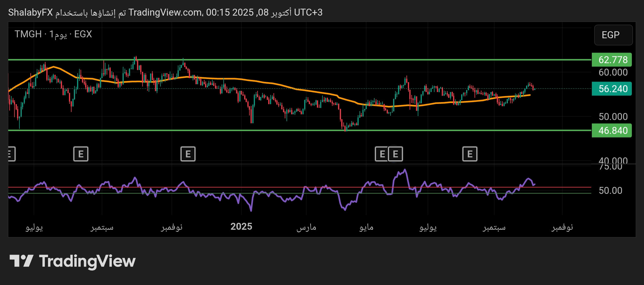Click the right E marker of the adjacent pair
Viewport: 644px width, 285px height.
point(395,154)
